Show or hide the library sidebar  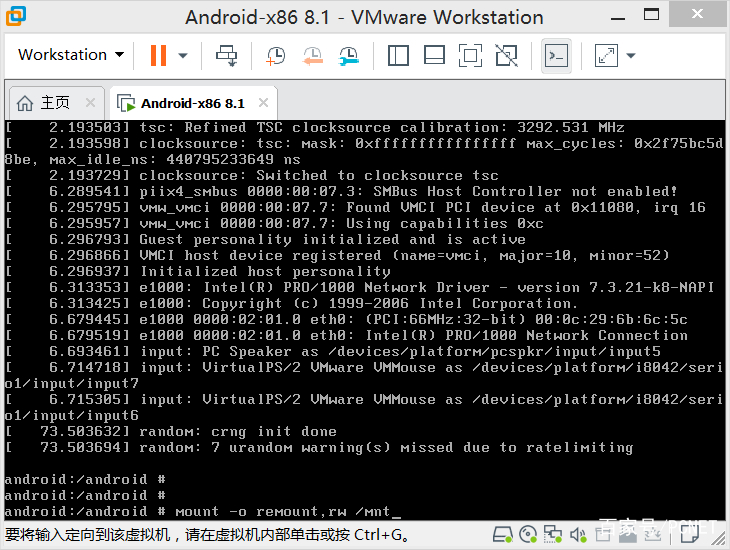398,55
